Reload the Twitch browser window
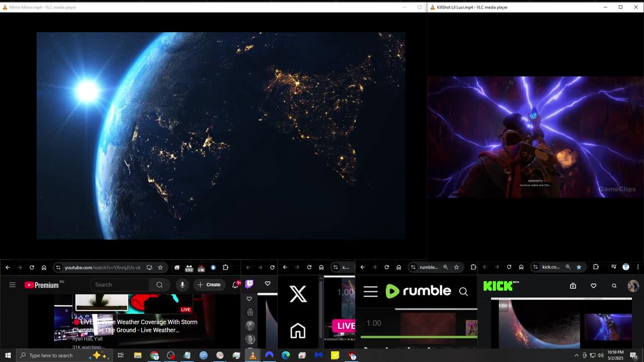The height and width of the screenshot is (362, 644). click(x=272, y=267)
